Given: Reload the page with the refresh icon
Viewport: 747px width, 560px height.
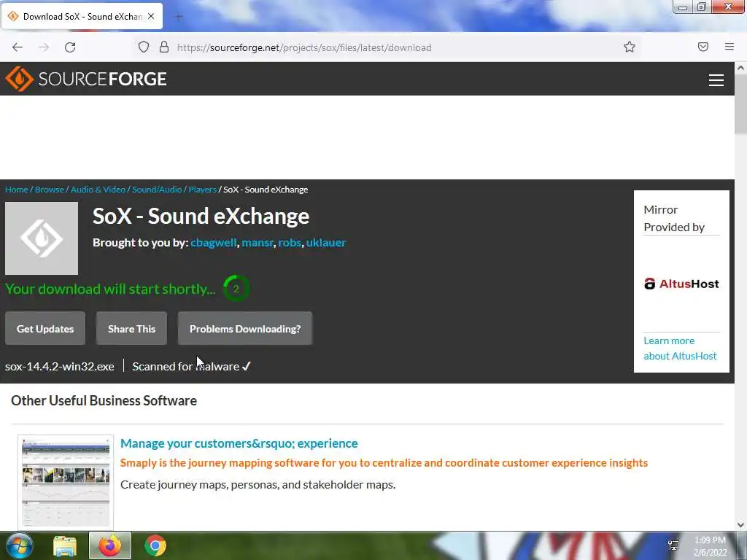Looking at the screenshot, I should [x=70, y=47].
